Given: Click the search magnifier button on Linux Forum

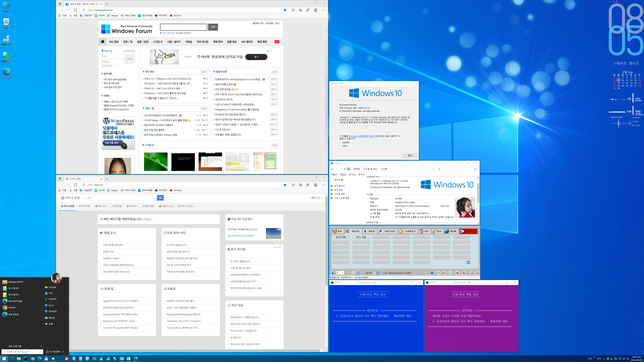Looking at the screenshot, I should click(160, 198).
